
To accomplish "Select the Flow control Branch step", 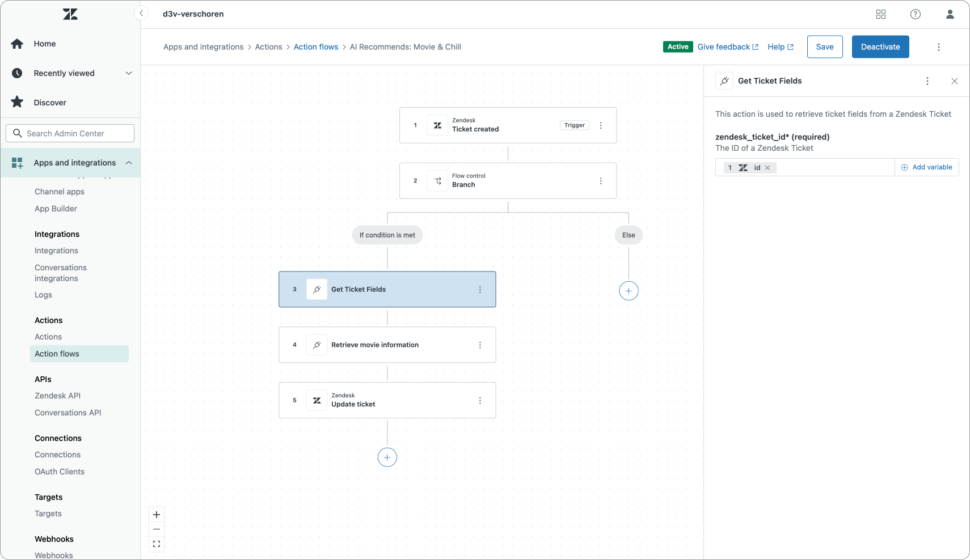I will (x=508, y=181).
